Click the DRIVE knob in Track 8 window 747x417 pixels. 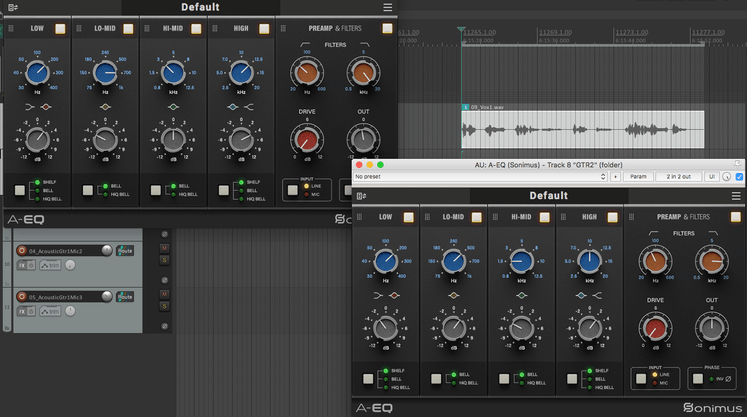pyautogui.click(x=655, y=328)
